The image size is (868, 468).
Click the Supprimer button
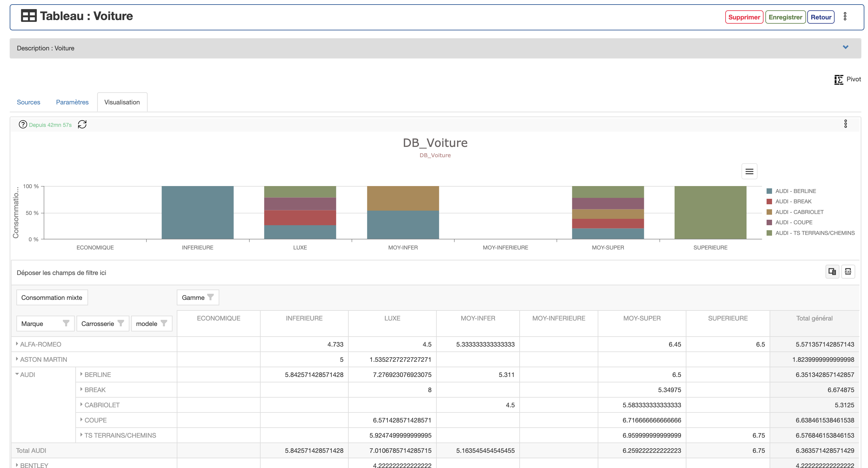click(x=744, y=17)
